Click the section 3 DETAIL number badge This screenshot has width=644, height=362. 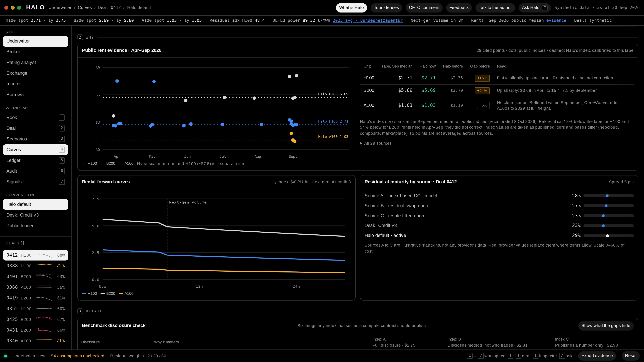click(80, 311)
